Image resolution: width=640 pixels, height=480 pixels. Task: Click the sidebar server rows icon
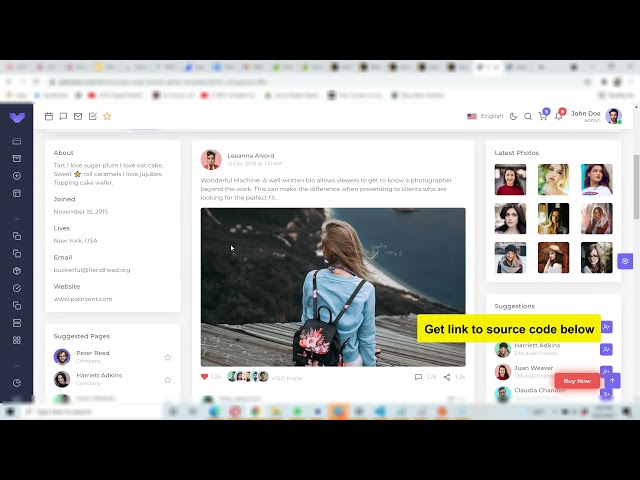[17, 323]
